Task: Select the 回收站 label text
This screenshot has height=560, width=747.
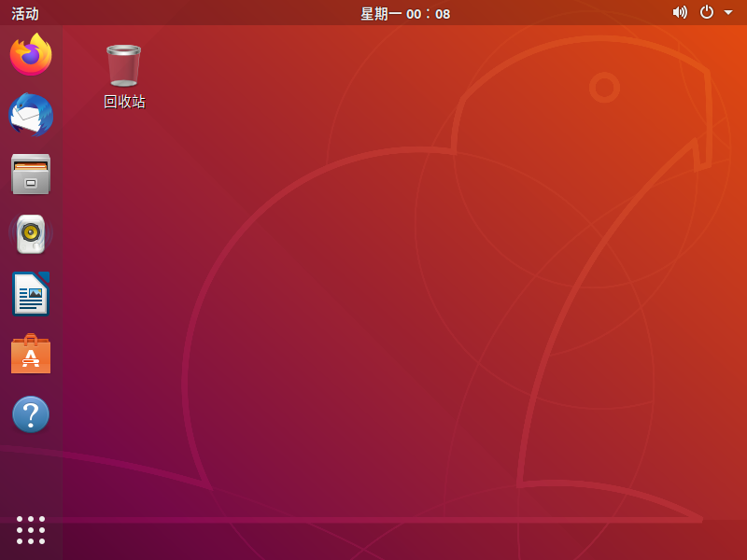Action: (x=124, y=102)
